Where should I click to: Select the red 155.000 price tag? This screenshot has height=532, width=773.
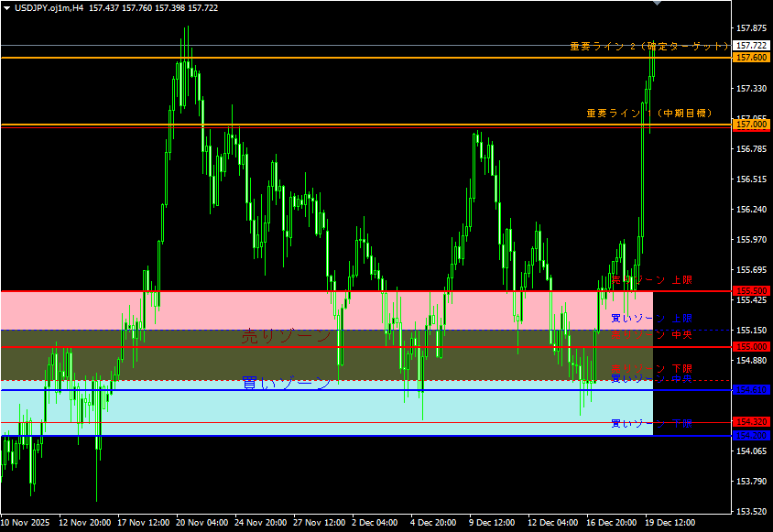(x=751, y=347)
